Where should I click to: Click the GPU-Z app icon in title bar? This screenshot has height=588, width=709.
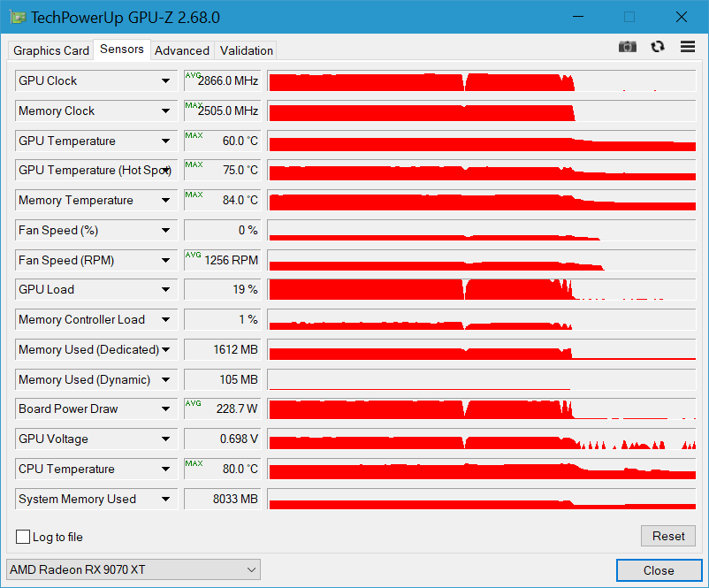tap(15, 17)
